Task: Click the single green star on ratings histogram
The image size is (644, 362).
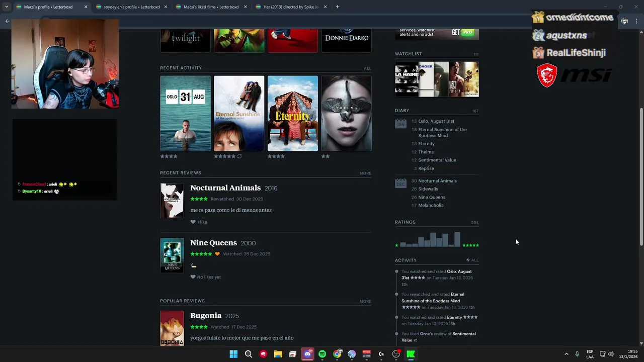Action: pyautogui.click(x=396, y=245)
